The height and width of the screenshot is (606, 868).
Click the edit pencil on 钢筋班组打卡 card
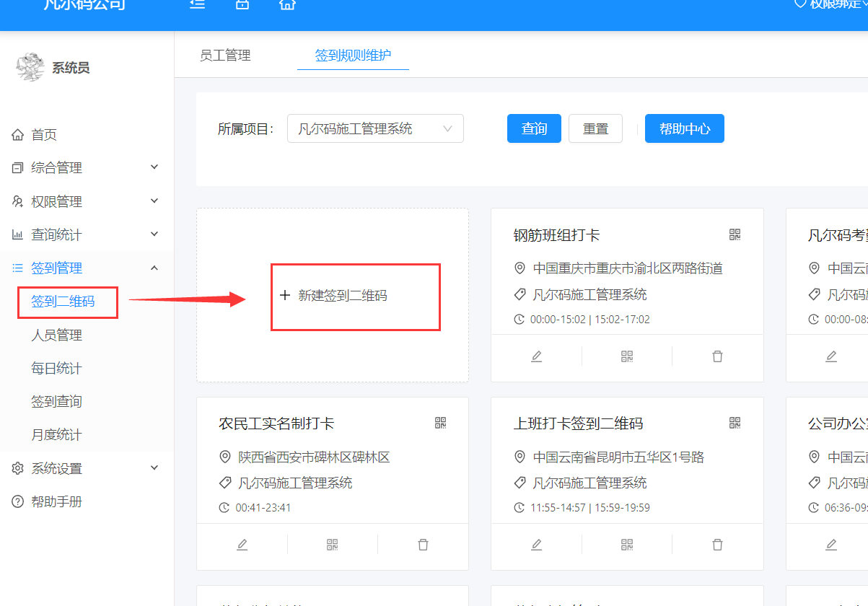click(x=536, y=356)
